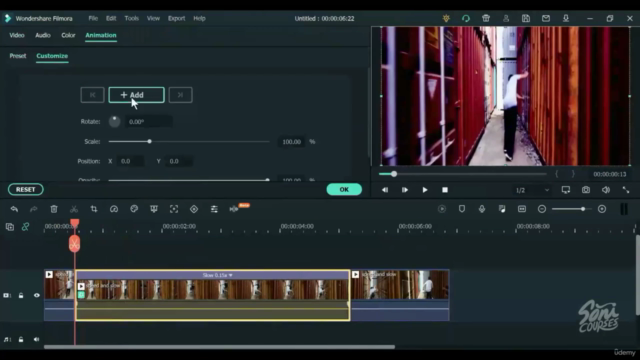Enter fullscreen preview with arrows icon
This screenshot has width=640, height=360.
pos(625,190)
